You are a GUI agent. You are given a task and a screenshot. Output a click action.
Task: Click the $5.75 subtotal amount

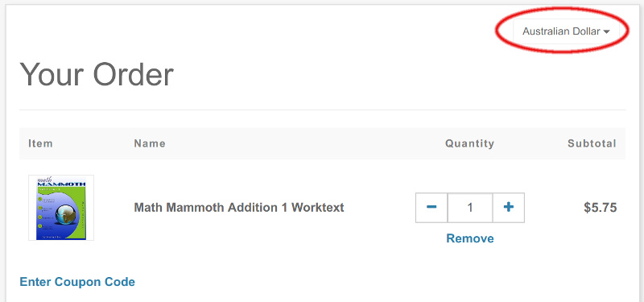[x=600, y=208]
